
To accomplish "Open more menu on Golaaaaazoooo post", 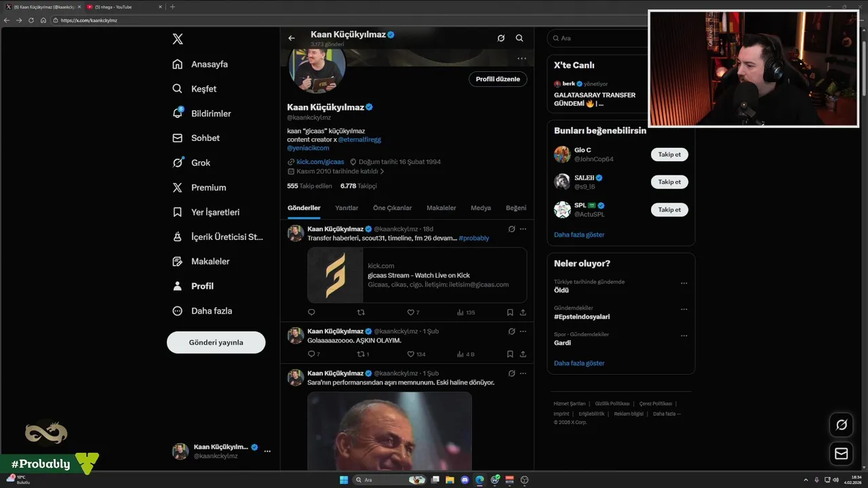I will 523,331.
